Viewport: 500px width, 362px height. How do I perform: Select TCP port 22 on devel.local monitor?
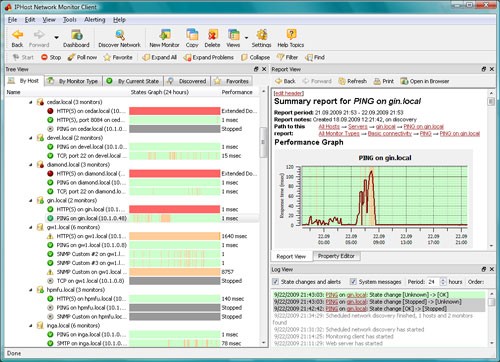coord(92,156)
